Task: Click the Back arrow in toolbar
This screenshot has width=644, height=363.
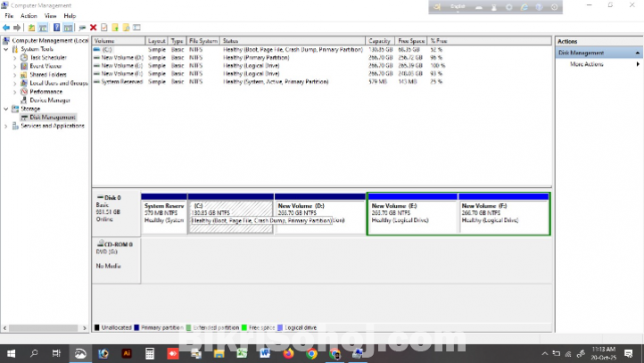Action: click(x=7, y=28)
